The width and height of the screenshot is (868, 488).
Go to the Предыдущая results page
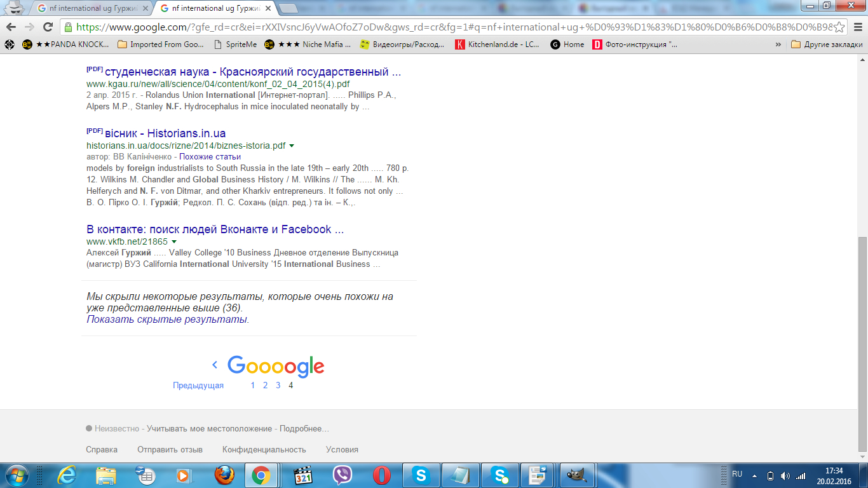click(x=198, y=386)
